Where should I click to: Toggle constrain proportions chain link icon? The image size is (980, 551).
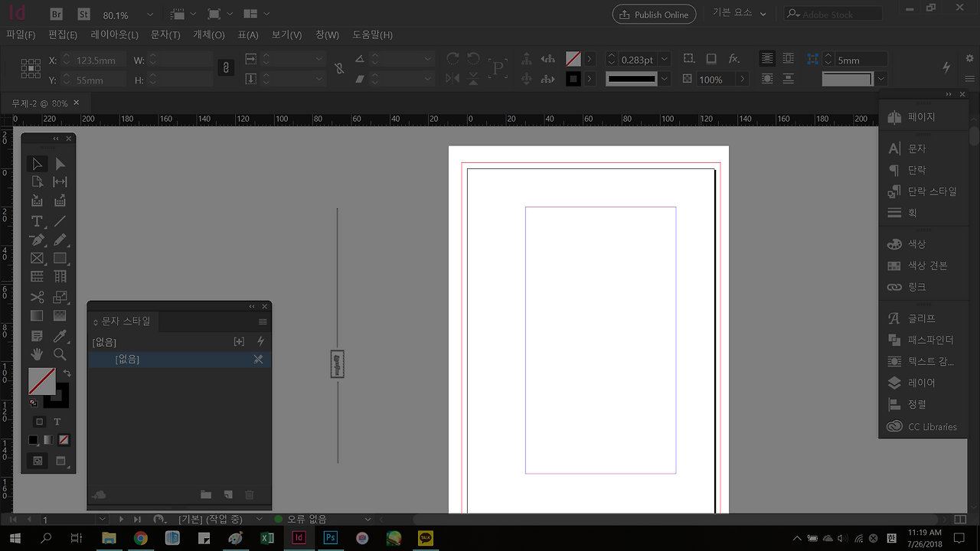225,68
